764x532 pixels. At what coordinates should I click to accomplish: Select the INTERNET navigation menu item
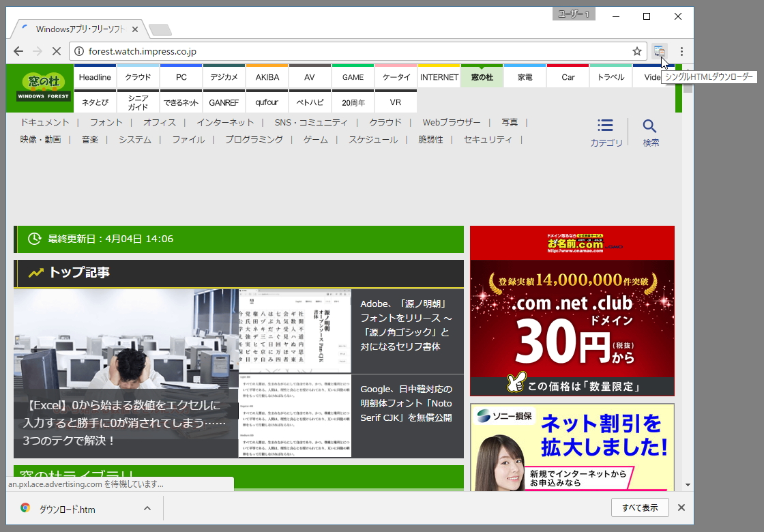pyautogui.click(x=439, y=77)
